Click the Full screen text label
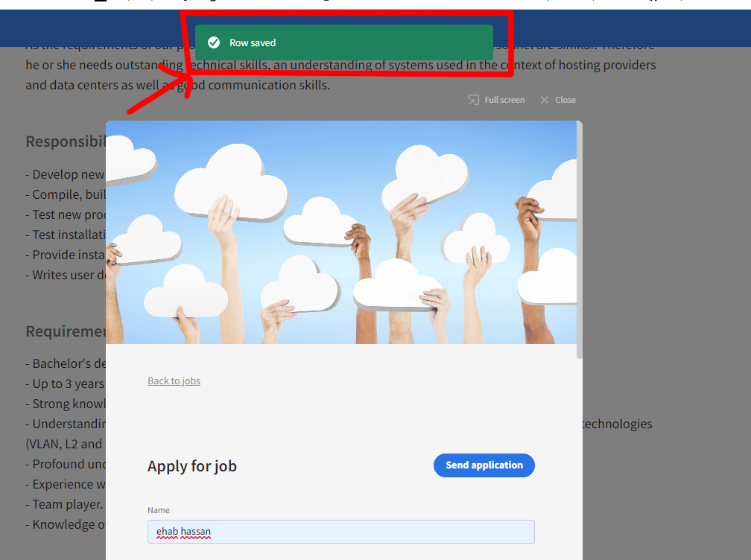Viewport: 751px width, 560px height. tap(504, 99)
